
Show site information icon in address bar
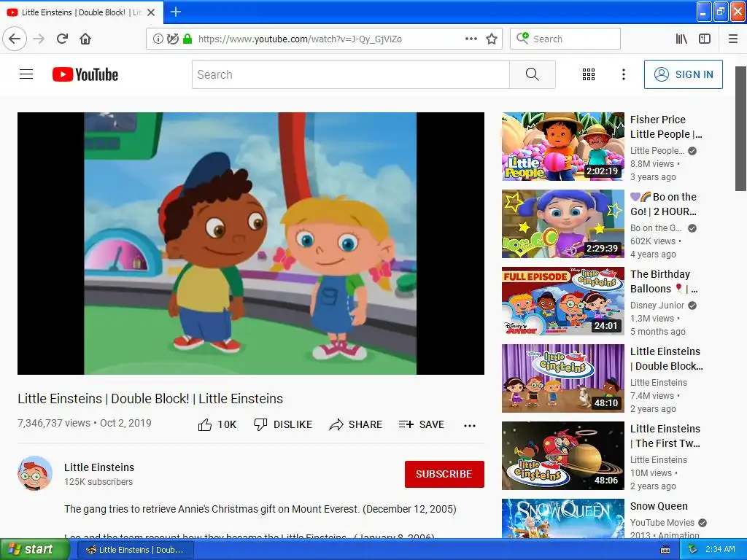click(x=158, y=39)
